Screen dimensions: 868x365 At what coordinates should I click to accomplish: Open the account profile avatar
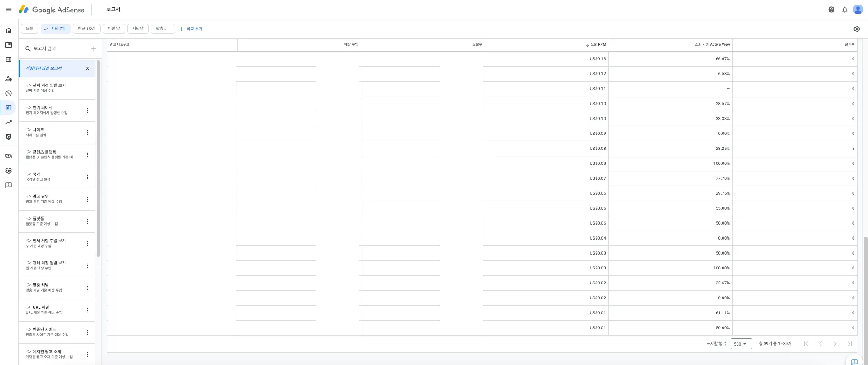click(858, 10)
